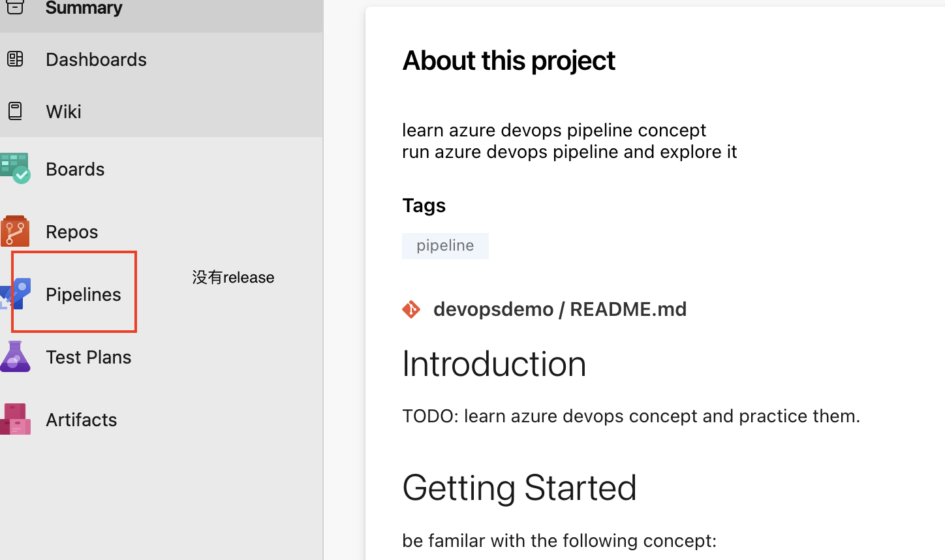
Task: Open the devopsdemo / README.md link
Action: 560,309
